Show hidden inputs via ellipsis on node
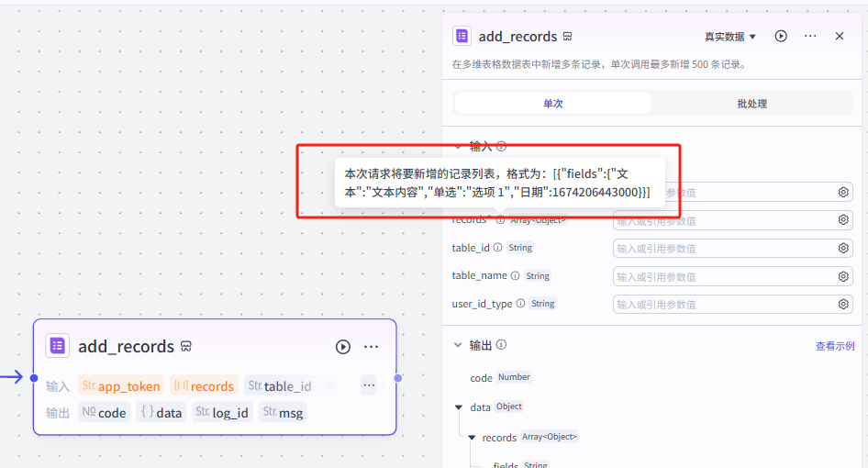Image resolution: width=868 pixels, height=468 pixels. click(369, 384)
